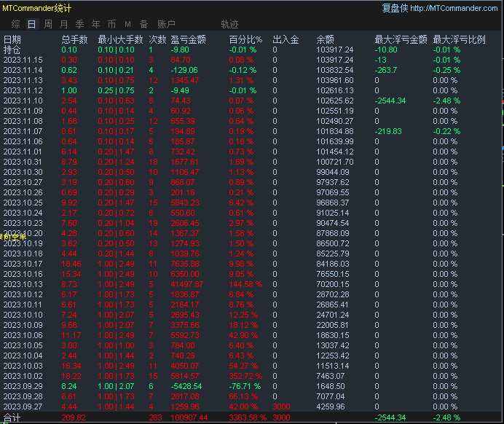Select the 2023.10.11 date row
This screenshot has height=424, width=504.
(x=23, y=305)
